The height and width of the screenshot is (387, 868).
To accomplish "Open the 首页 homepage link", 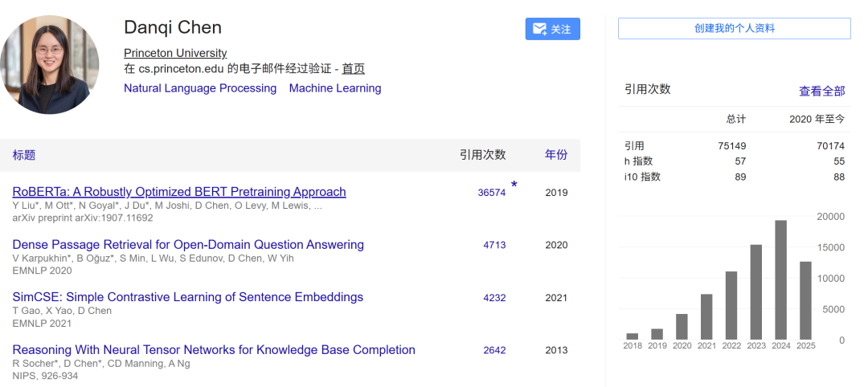I will pyautogui.click(x=353, y=69).
